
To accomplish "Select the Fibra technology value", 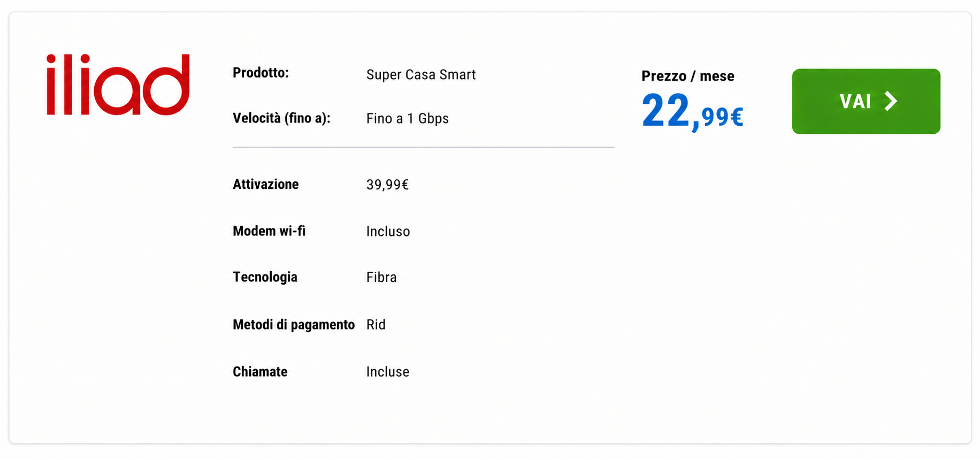I will pyautogui.click(x=381, y=277).
